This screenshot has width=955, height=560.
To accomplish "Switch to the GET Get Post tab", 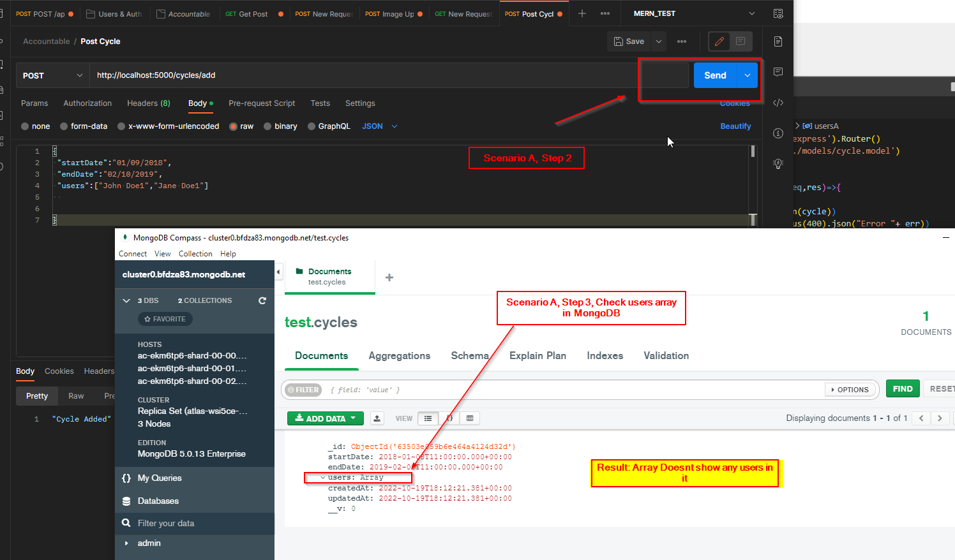I will 254,13.
